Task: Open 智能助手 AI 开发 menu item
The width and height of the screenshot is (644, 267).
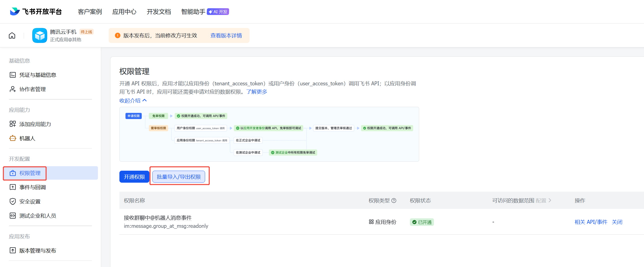Action: (205, 12)
